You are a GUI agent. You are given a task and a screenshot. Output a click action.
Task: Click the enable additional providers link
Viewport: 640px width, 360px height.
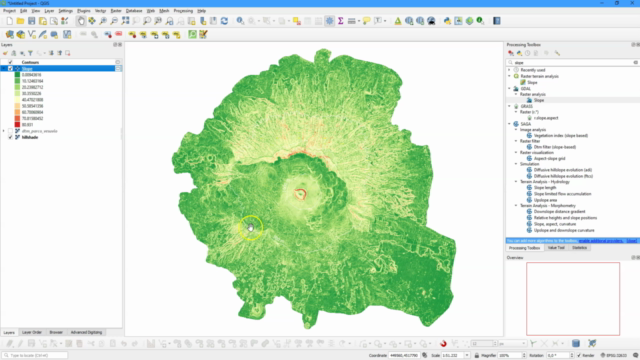coord(601,241)
